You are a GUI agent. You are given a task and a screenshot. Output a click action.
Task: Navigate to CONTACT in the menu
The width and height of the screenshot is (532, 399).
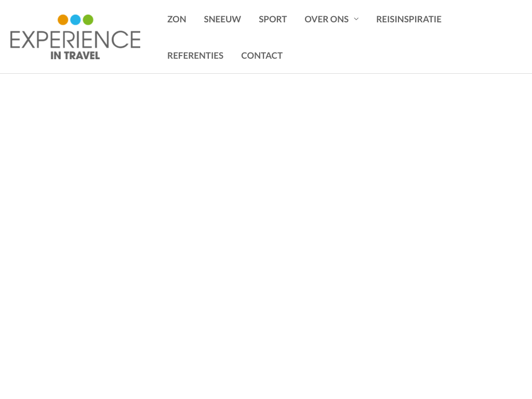tap(262, 56)
